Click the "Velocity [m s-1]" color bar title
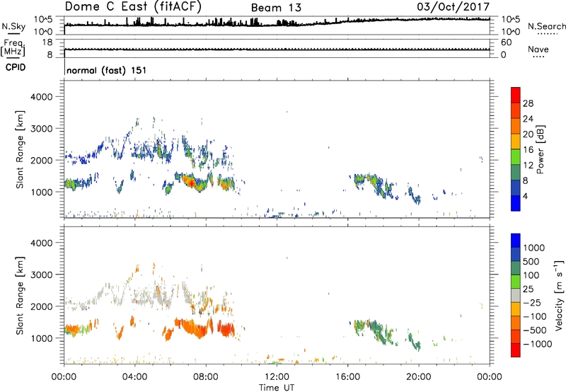The width and height of the screenshot is (566, 392). (559, 295)
